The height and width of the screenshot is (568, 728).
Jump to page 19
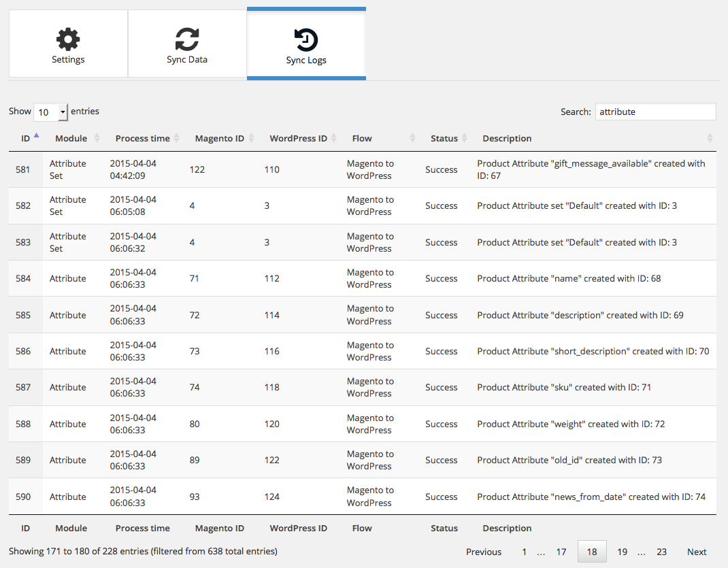pyautogui.click(x=622, y=552)
